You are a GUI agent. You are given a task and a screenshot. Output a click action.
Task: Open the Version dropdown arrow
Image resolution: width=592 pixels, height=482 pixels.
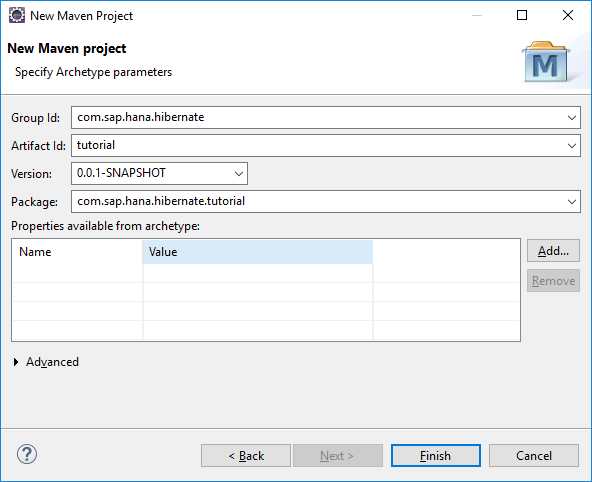point(239,174)
